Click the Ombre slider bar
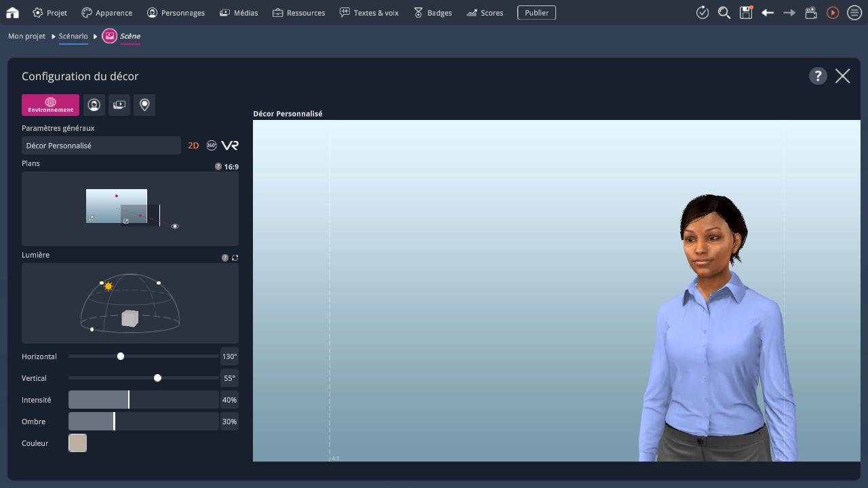 pos(144,421)
